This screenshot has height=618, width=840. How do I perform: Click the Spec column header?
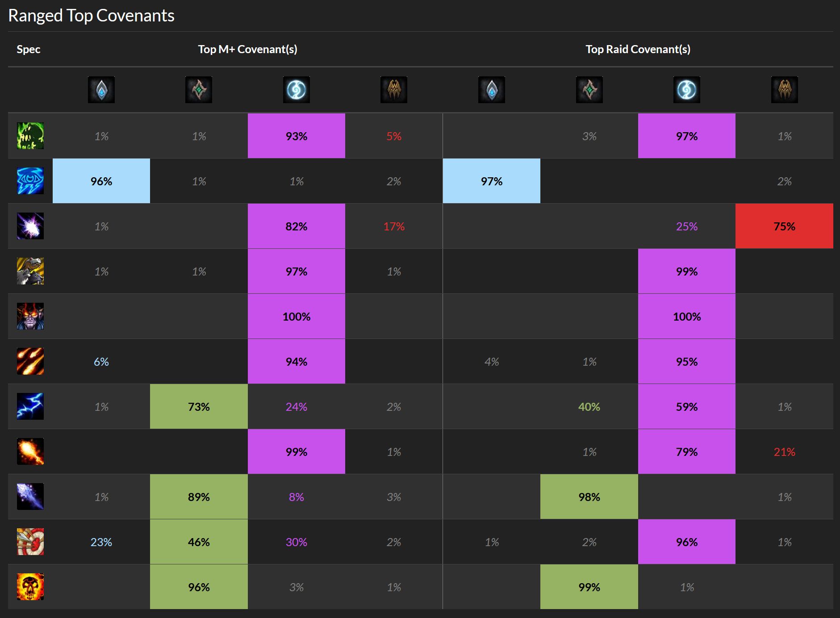(x=29, y=49)
